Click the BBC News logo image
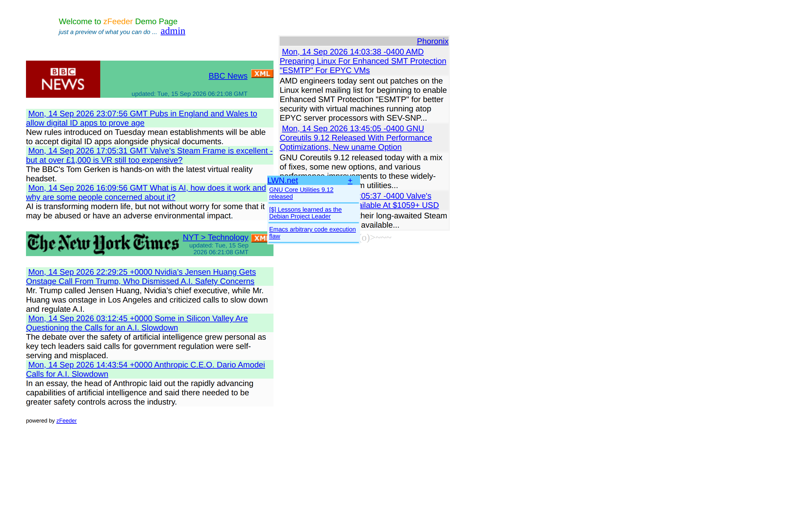 pos(63,79)
